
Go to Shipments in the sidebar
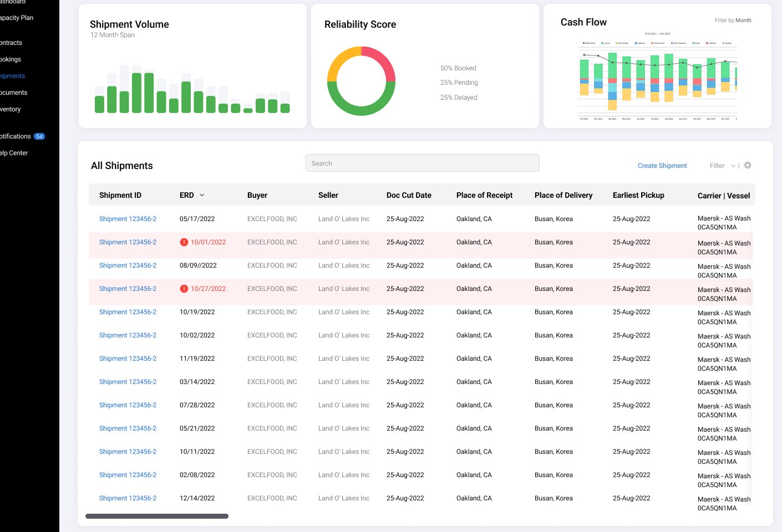pos(13,76)
